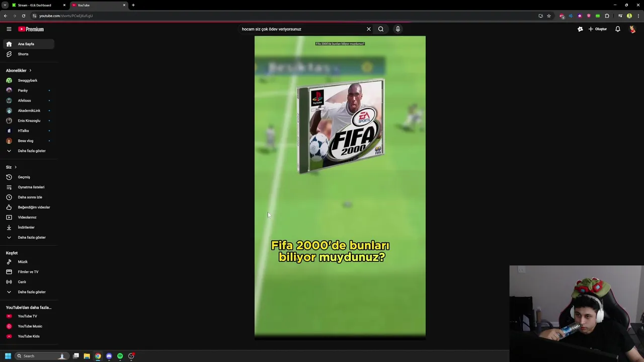Open the media controls icon in Chrome toolbar
644x362 pixels.
coord(620,16)
